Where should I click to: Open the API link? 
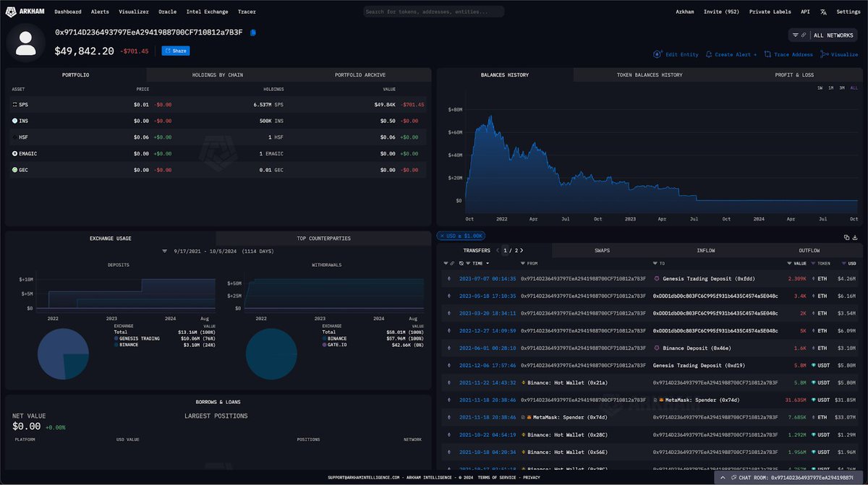click(806, 12)
